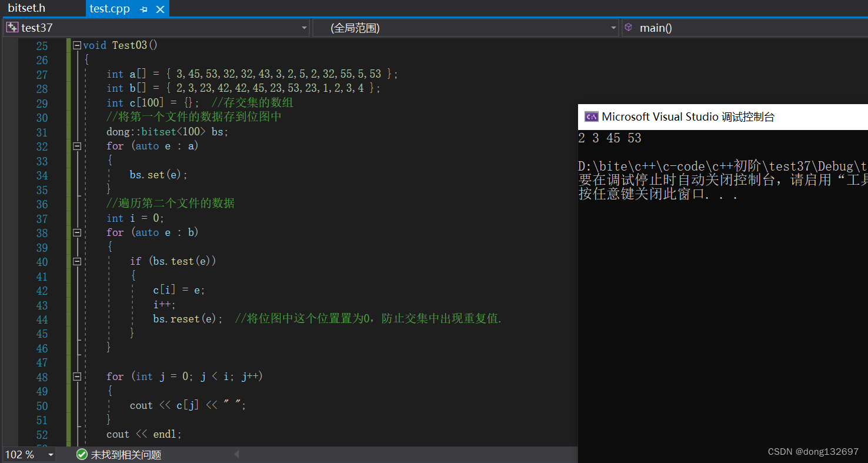Click the comment about 防止交集中出现重复值

click(368, 319)
